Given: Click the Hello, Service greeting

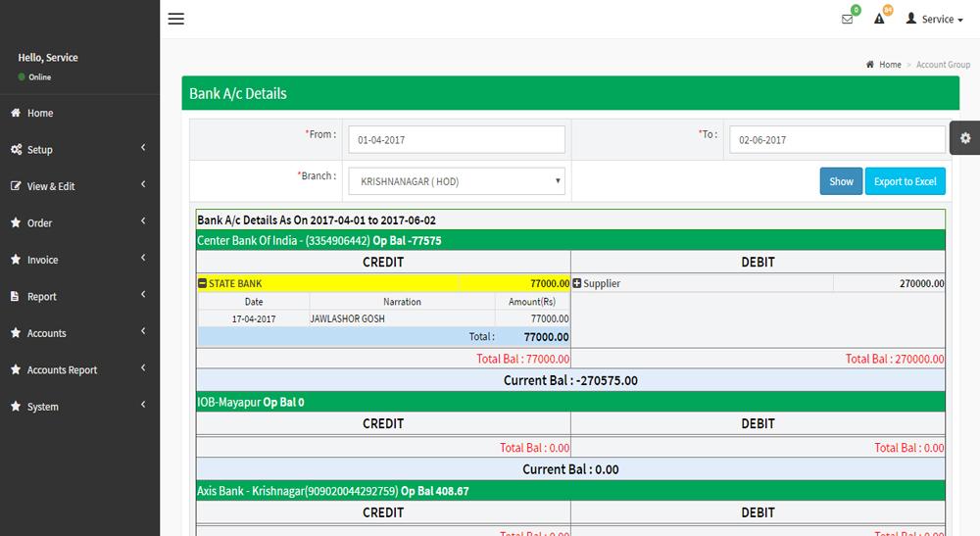Looking at the screenshot, I should 48,57.
